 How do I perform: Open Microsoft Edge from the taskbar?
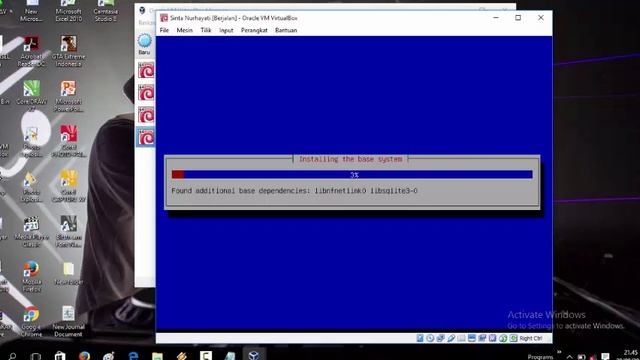(133, 356)
